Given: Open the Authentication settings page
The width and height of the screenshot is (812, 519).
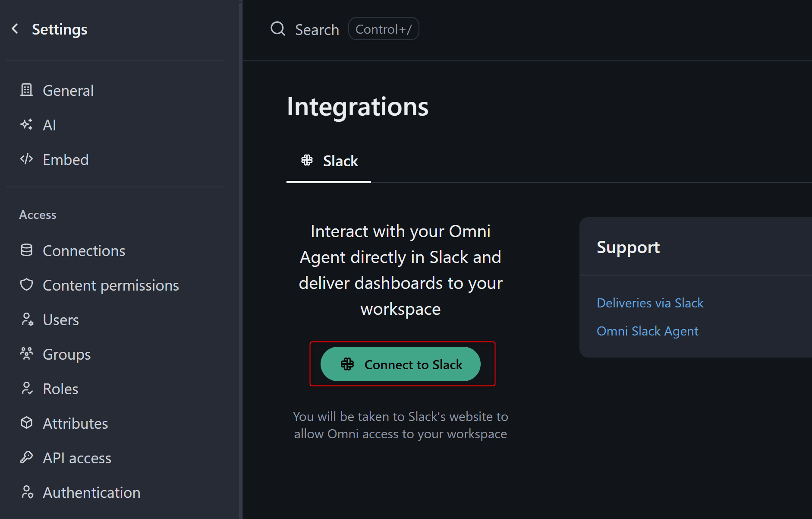Looking at the screenshot, I should pos(91,493).
